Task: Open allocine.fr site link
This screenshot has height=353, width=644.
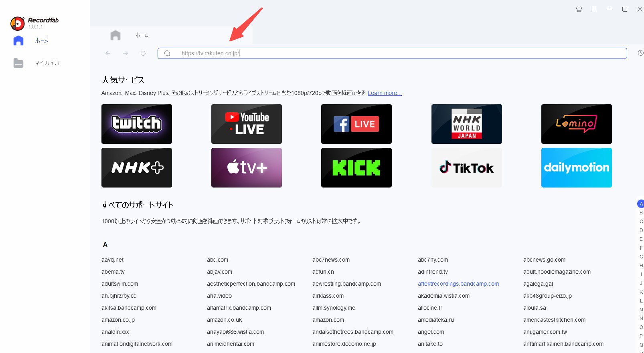Action: [x=430, y=308]
